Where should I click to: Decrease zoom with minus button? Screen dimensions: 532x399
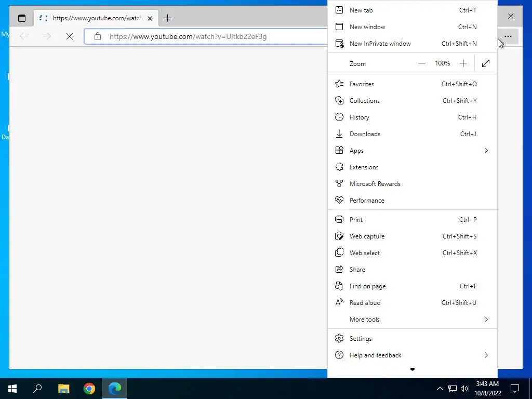pos(422,63)
